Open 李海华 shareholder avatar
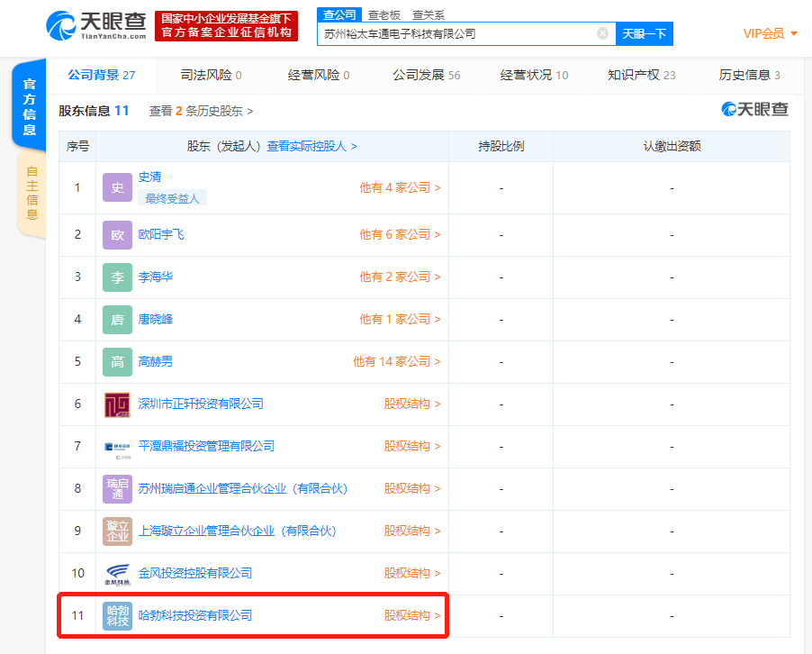Viewport: 812px width, 654px height. click(x=118, y=277)
